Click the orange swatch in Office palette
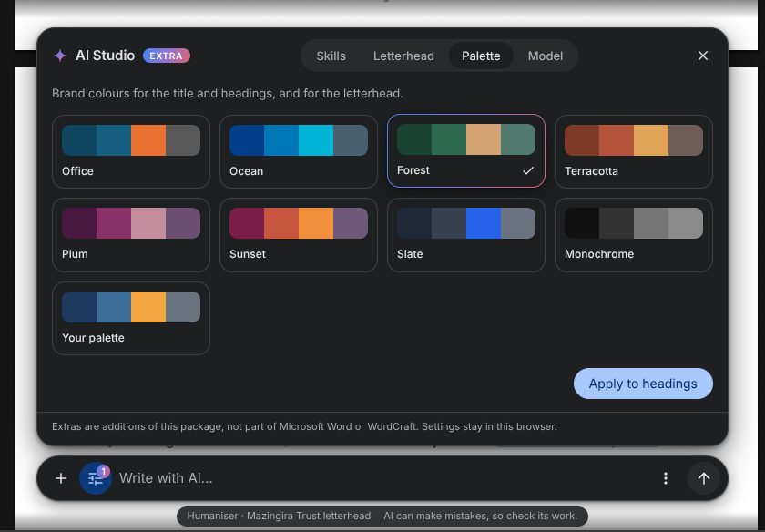765x532 pixels. tap(148, 140)
